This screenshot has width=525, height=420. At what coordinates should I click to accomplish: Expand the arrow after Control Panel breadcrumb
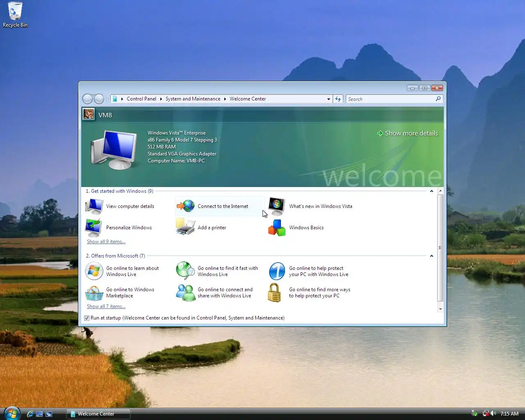click(x=161, y=99)
